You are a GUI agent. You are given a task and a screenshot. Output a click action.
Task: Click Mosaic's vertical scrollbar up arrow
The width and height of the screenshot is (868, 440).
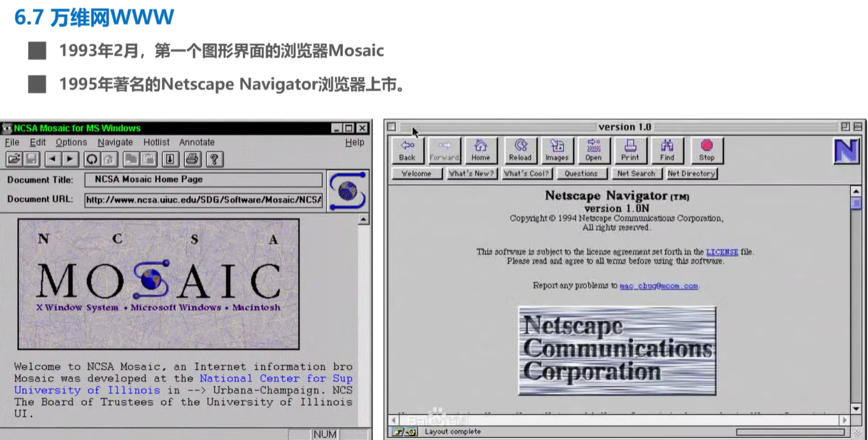point(363,220)
